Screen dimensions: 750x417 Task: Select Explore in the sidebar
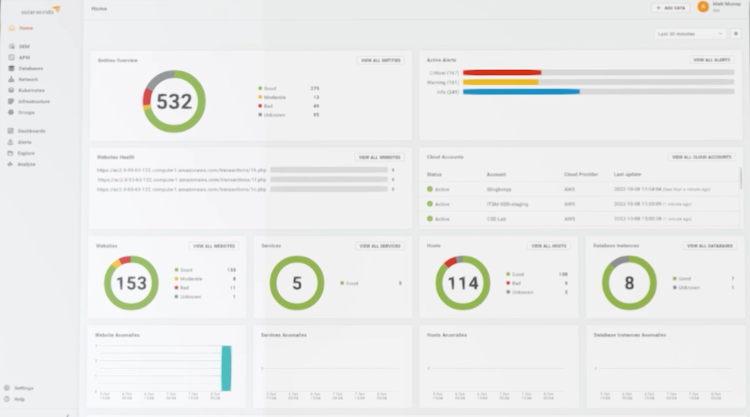[26, 153]
